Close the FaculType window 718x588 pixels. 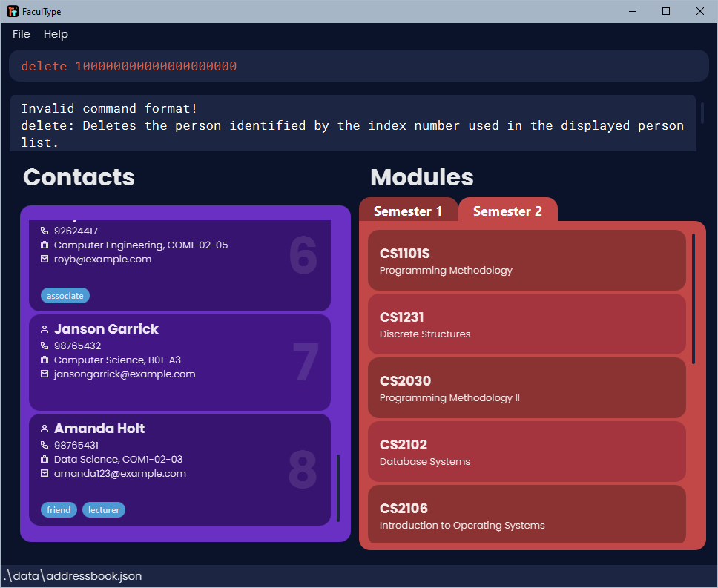(700, 11)
